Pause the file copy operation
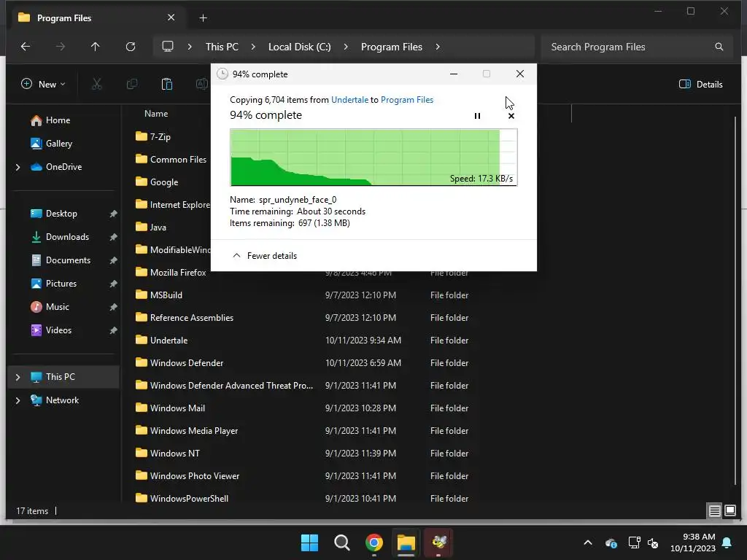Viewport: 747px width, 560px height. pos(477,116)
